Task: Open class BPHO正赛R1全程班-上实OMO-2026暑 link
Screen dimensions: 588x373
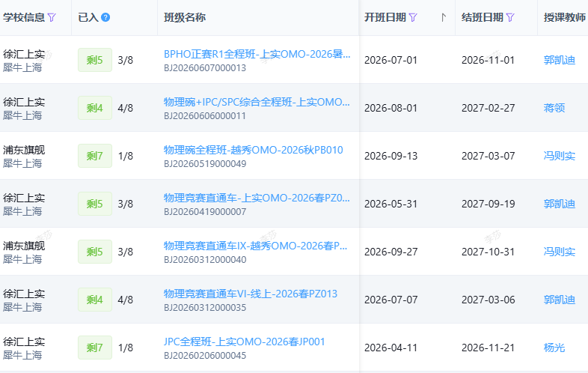Action: click(x=257, y=54)
